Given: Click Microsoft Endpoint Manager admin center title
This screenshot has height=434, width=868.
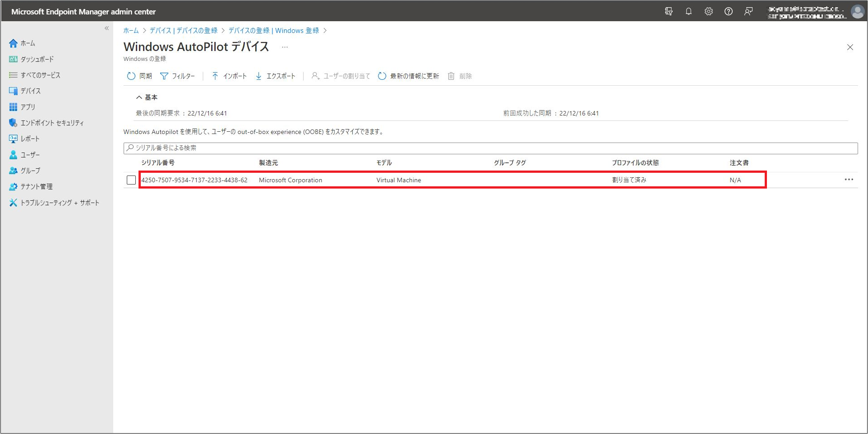Looking at the screenshot, I should 83,12.
